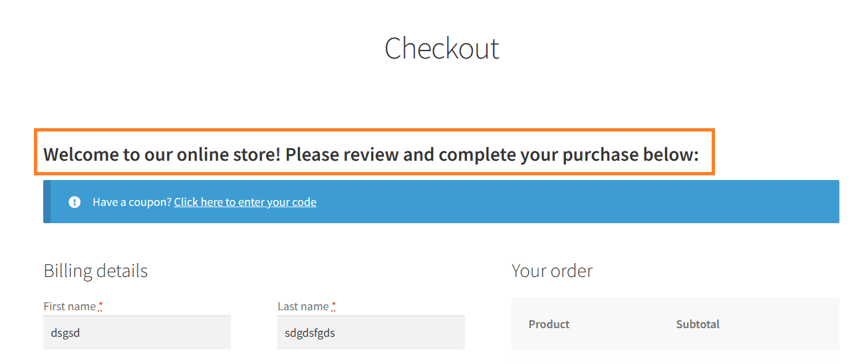Focus the Last name input field
The image size is (868, 364).
pyautogui.click(x=371, y=333)
